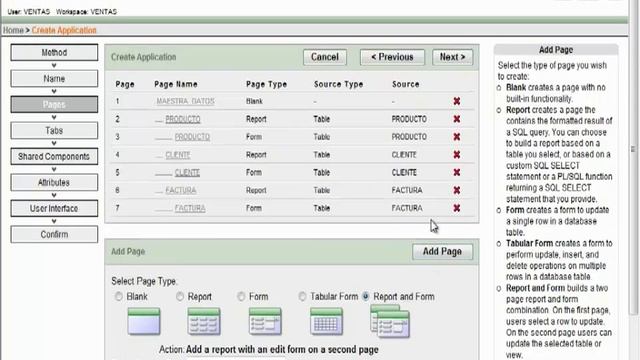The height and width of the screenshot is (360, 640).
Task: Delete page 6 FACTURA report with red X
Action: [457, 190]
